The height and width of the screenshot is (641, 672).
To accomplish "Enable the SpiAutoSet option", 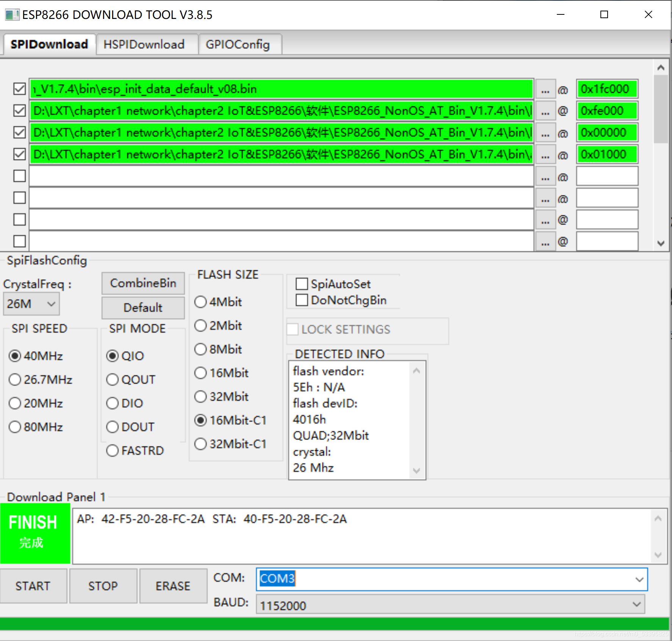I will (302, 283).
